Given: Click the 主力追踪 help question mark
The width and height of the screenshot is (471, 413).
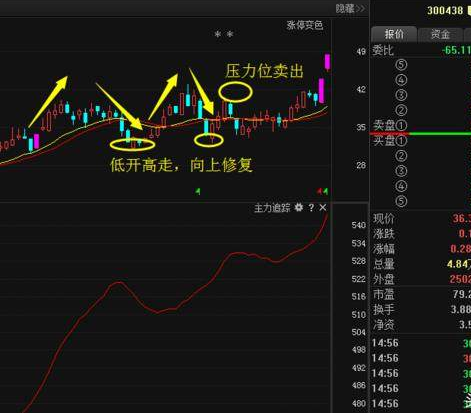Looking at the screenshot, I should pyautogui.click(x=311, y=208).
